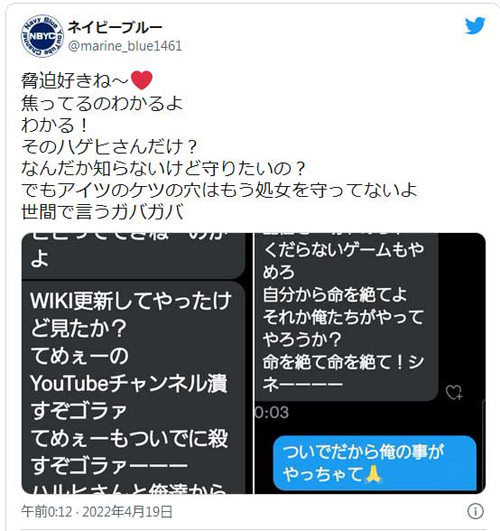The image size is (500, 531).
Task: Click the tweet line そのハゲヒさんだけ？
Action: [109, 146]
